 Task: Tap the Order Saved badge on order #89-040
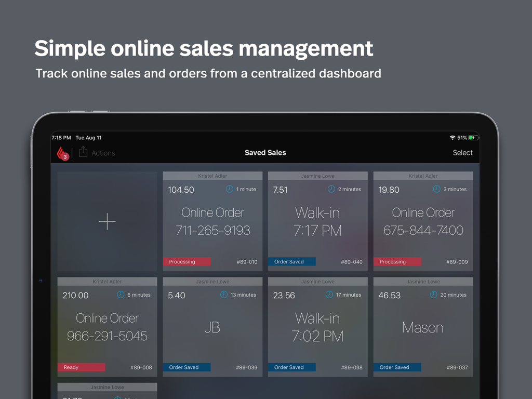tap(292, 261)
